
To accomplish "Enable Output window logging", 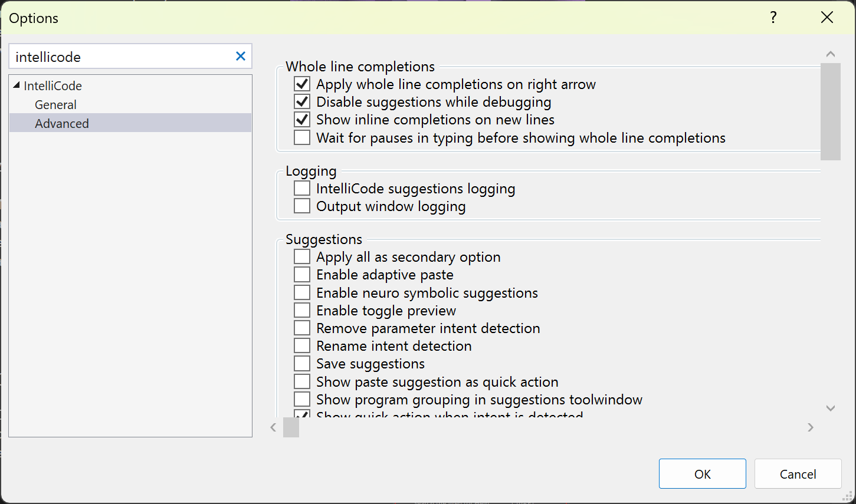I will click(x=301, y=205).
